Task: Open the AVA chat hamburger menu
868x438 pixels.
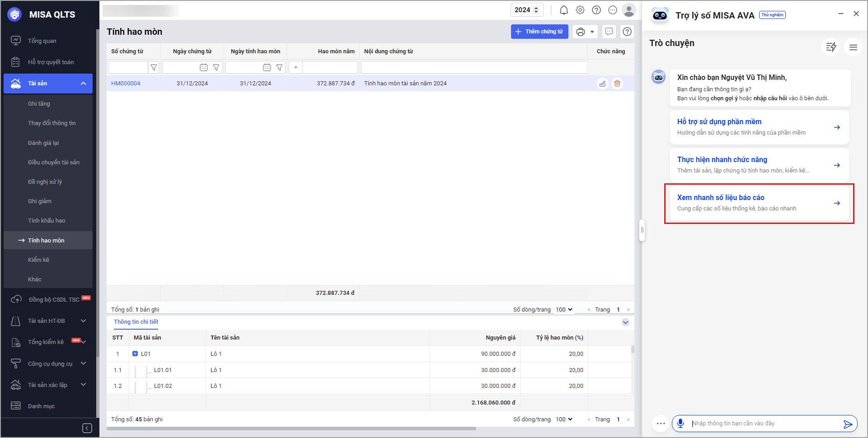Action: click(x=853, y=47)
